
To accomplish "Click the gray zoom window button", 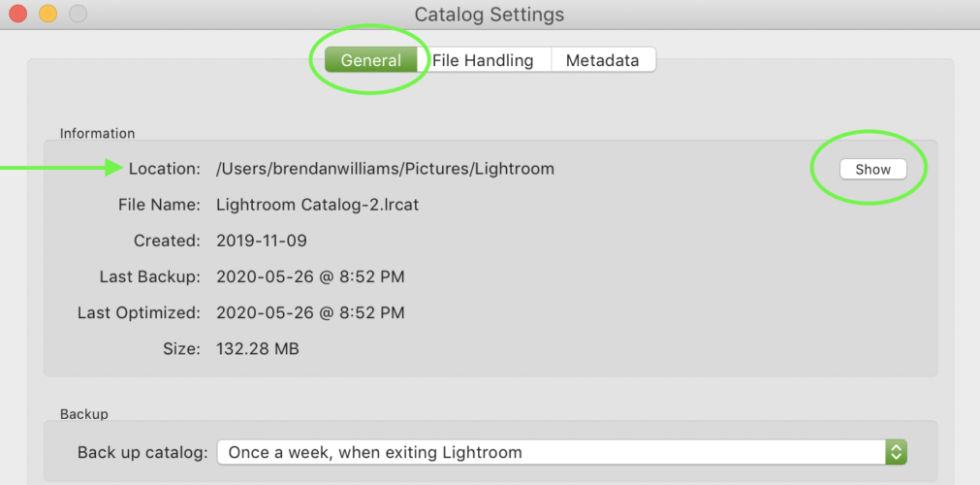I will pos(77,15).
